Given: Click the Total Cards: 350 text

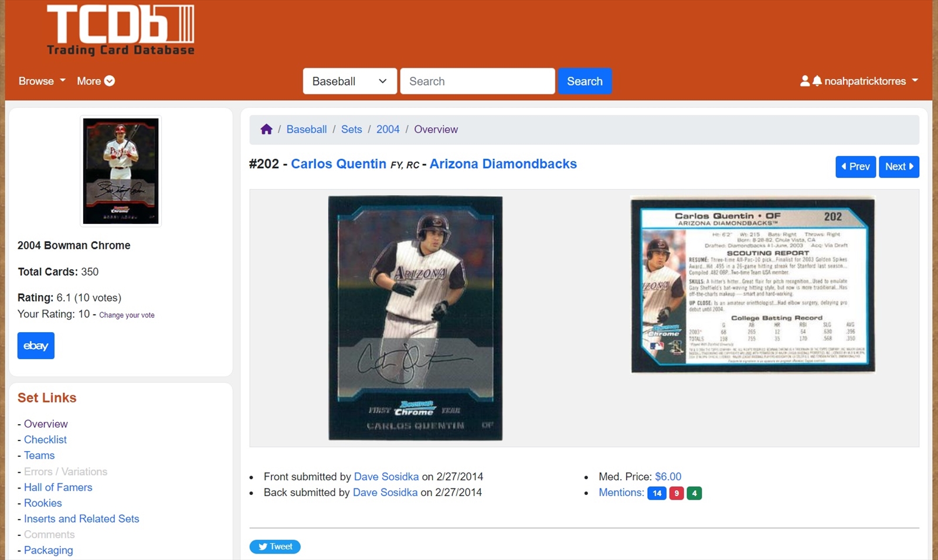Looking at the screenshot, I should pos(58,272).
